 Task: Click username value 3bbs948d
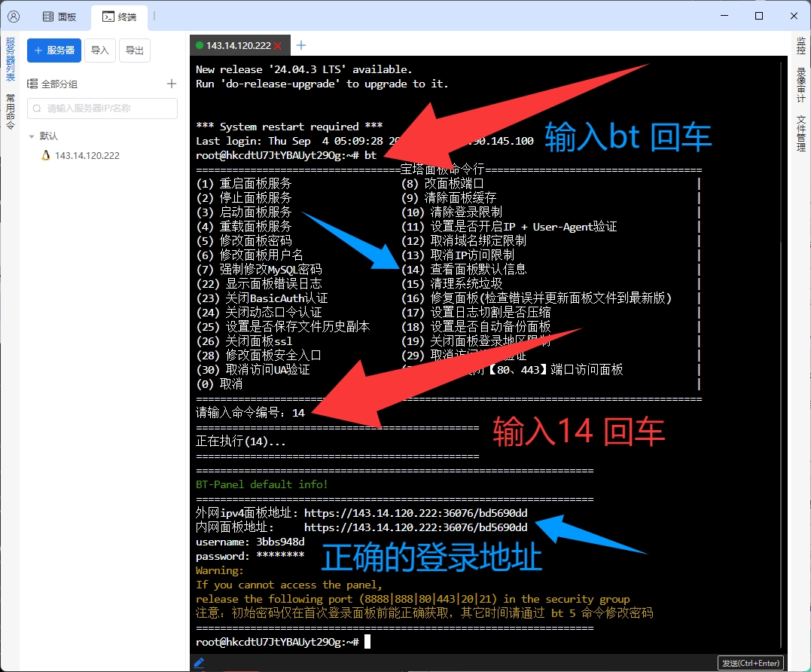pos(280,542)
